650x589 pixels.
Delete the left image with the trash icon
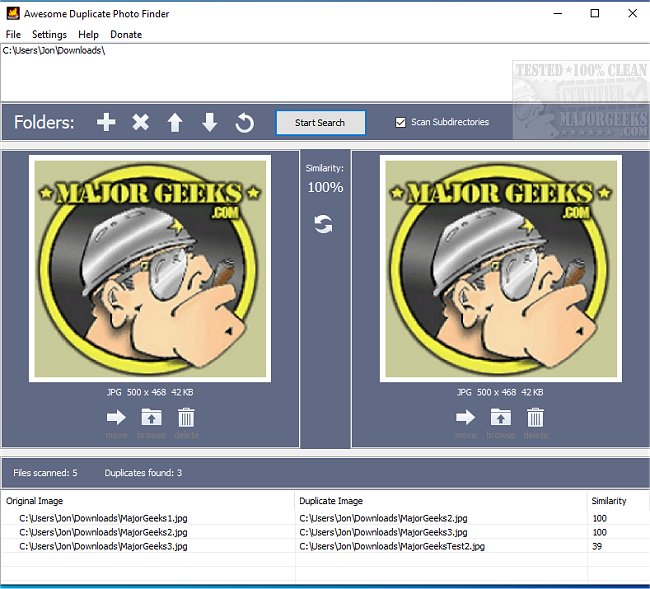point(186,418)
